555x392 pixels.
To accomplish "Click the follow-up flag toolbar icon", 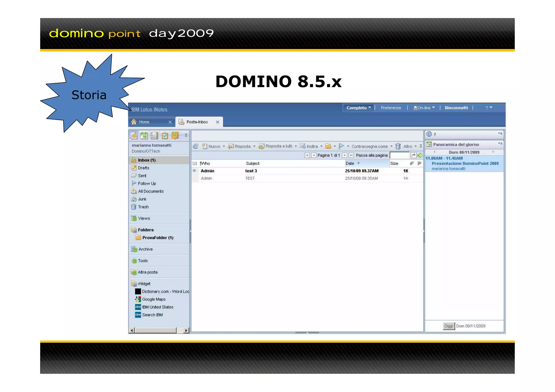I will (x=341, y=146).
